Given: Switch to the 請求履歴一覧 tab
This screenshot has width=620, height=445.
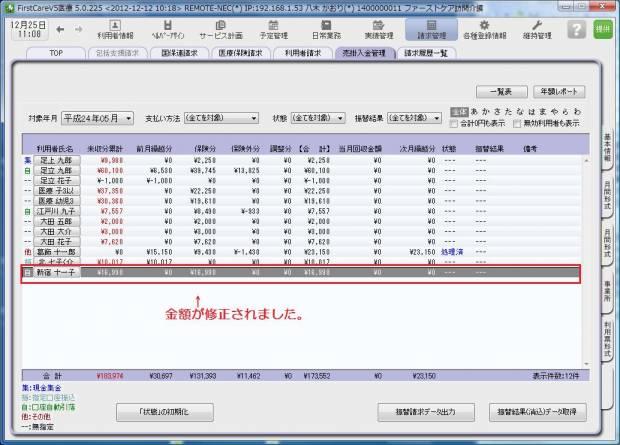Looking at the screenshot, I should (425, 52).
